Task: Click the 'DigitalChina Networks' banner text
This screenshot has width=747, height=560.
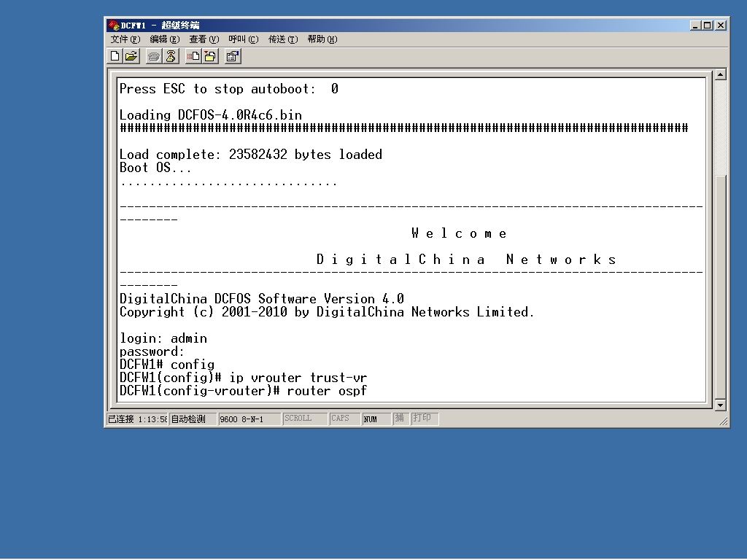Action: [x=466, y=260]
